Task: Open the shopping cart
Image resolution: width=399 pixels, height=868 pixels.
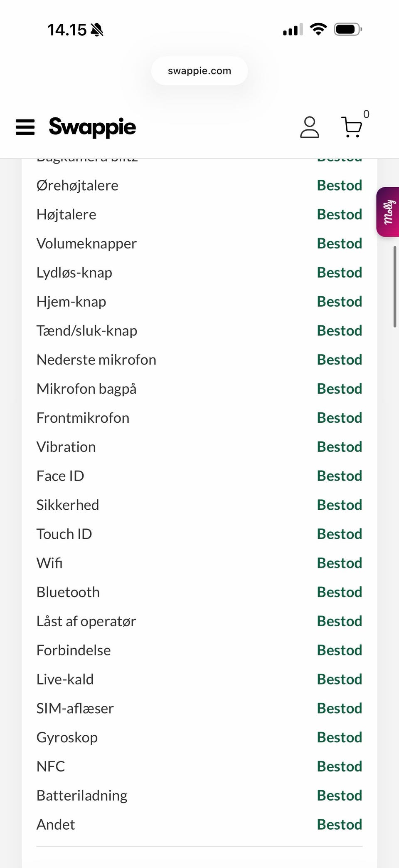Action: pyautogui.click(x=352, y=127)
